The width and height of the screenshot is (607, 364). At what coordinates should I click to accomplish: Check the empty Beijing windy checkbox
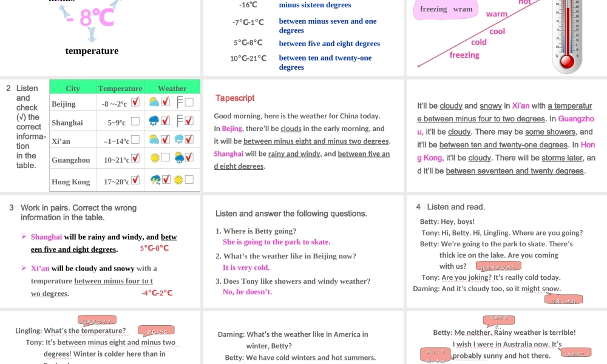point(189,102)
